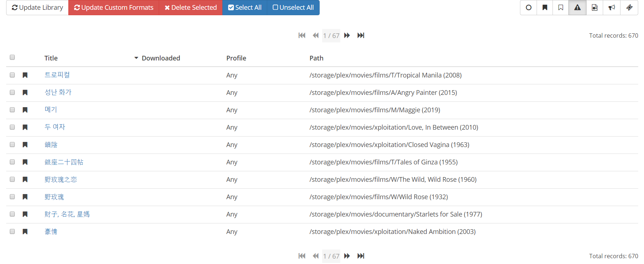Click bookmark icon for The Wild, Wild Rose row
This screenshot has height=264, width=644.
pos(25,180)
